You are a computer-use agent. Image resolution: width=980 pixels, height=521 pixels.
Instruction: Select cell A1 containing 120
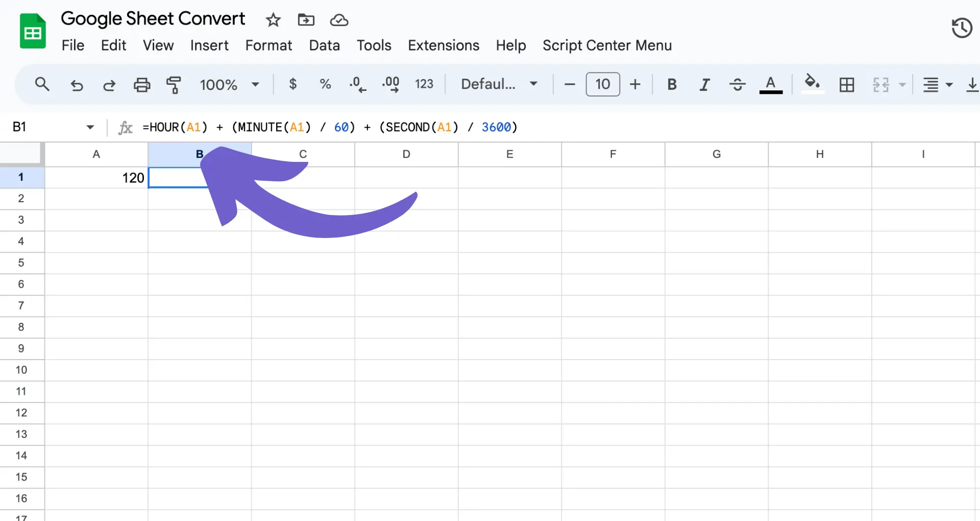pyautogui.click(x=96, y=178)
